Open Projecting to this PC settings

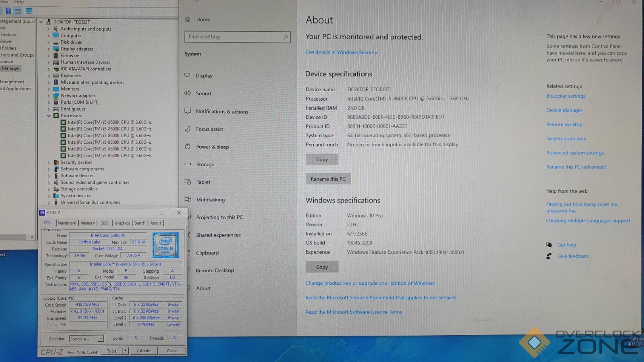pyautogui.click(x=219, y=217)
